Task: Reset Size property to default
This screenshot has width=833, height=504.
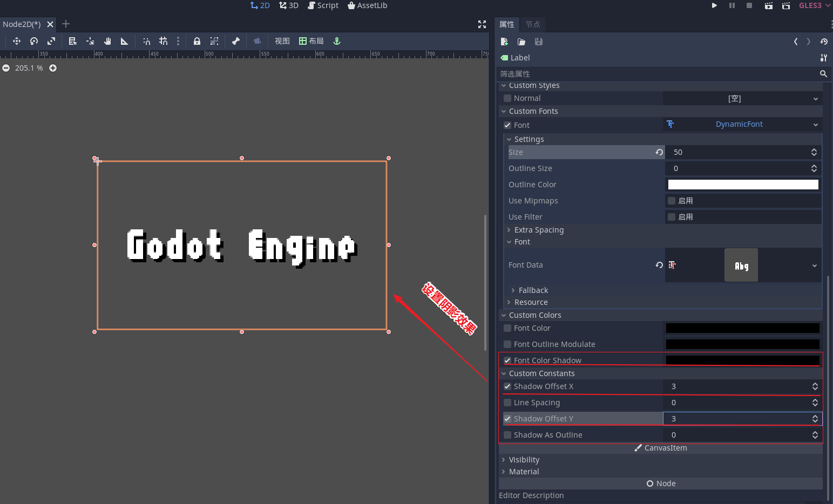Action: point(659,152)
